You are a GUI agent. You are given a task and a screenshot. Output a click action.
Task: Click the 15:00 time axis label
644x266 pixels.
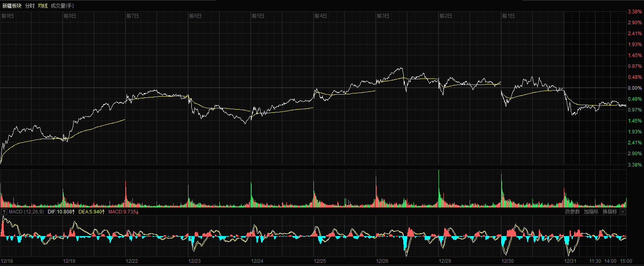[x=626, y=261]
